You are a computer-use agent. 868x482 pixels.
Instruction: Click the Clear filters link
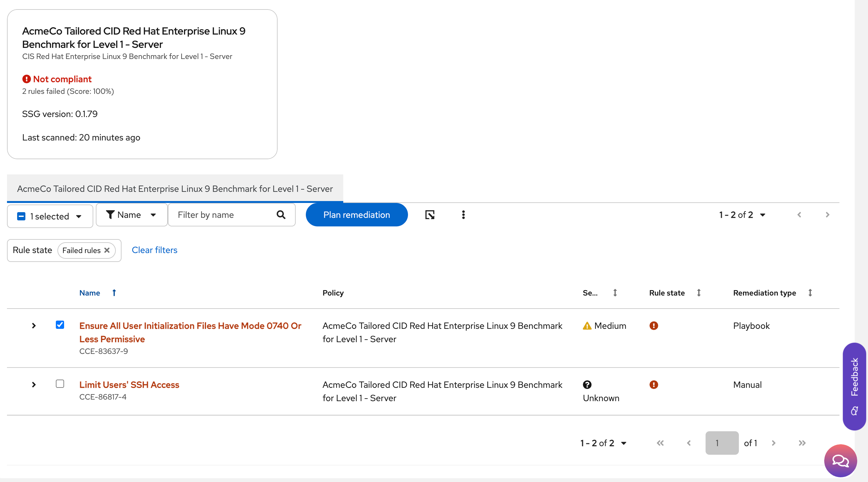[x=154, y=250]
